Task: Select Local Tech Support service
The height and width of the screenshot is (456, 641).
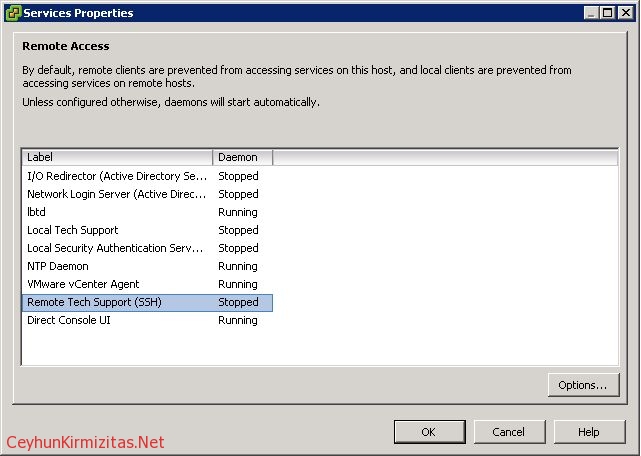Action: coord(147,230)
